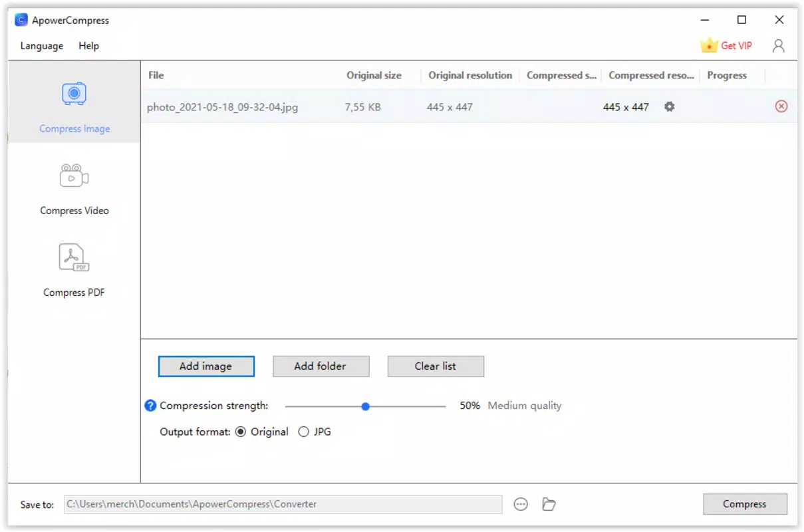Viewport: 804px width, 532px height.
Task: Click the Get VIP link
Action: click(736, 46)
